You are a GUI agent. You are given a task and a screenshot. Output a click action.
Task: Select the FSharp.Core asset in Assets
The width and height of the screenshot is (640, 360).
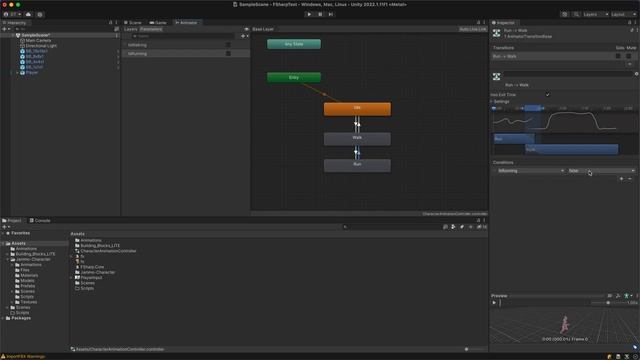(x=89, y=267)
